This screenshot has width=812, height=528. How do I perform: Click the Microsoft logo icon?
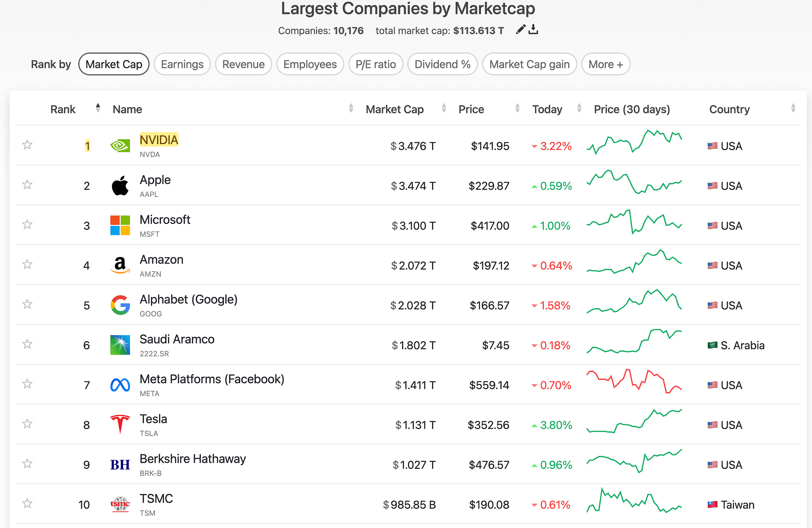120,226
